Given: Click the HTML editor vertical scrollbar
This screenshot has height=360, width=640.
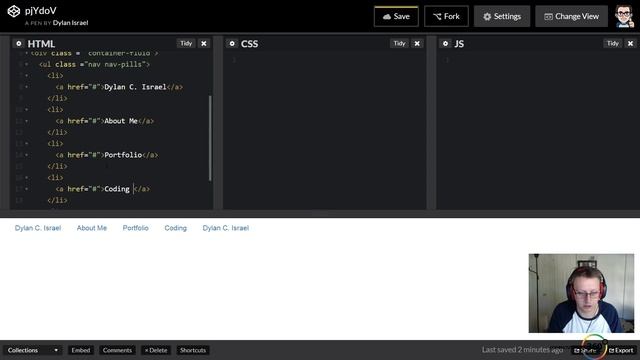Looking at the screenshot, I should (x=210, y=138).
